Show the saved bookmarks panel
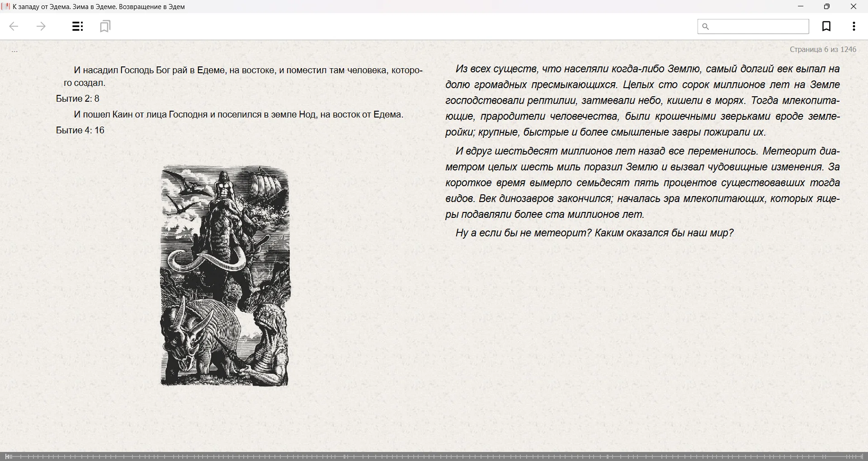The image size is (868, 461). 105,27
